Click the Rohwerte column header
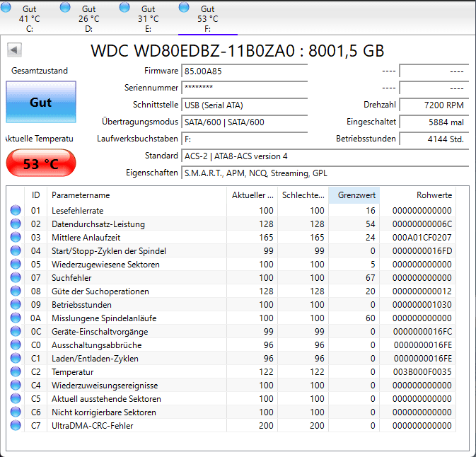This screenshot has height=457, width=476. coord(418,195)
